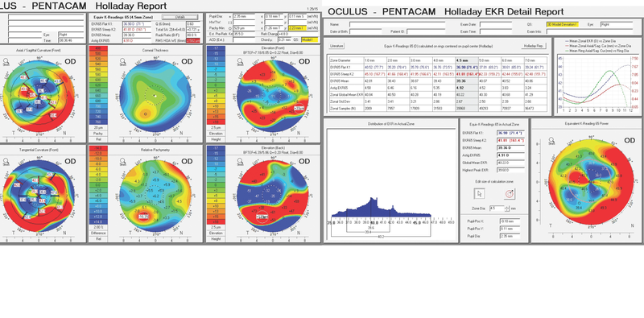Select the red circle zone sizing tool
Screen dimensions: 644x318
pos(510,193)
